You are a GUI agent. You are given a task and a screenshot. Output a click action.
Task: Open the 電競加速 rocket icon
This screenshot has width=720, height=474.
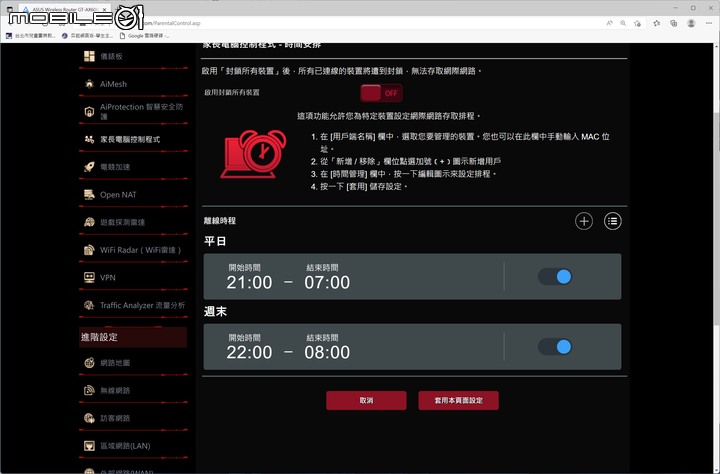tap(89, 167)
